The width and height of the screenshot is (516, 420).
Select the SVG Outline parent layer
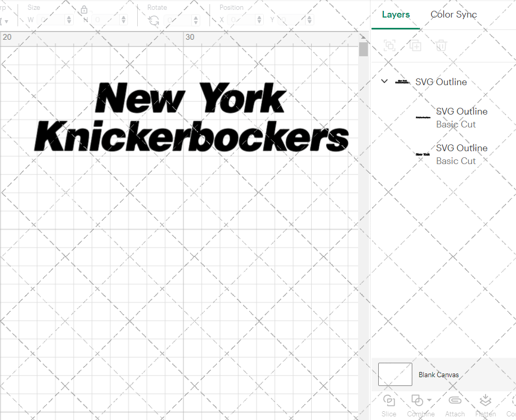[442, 82]
